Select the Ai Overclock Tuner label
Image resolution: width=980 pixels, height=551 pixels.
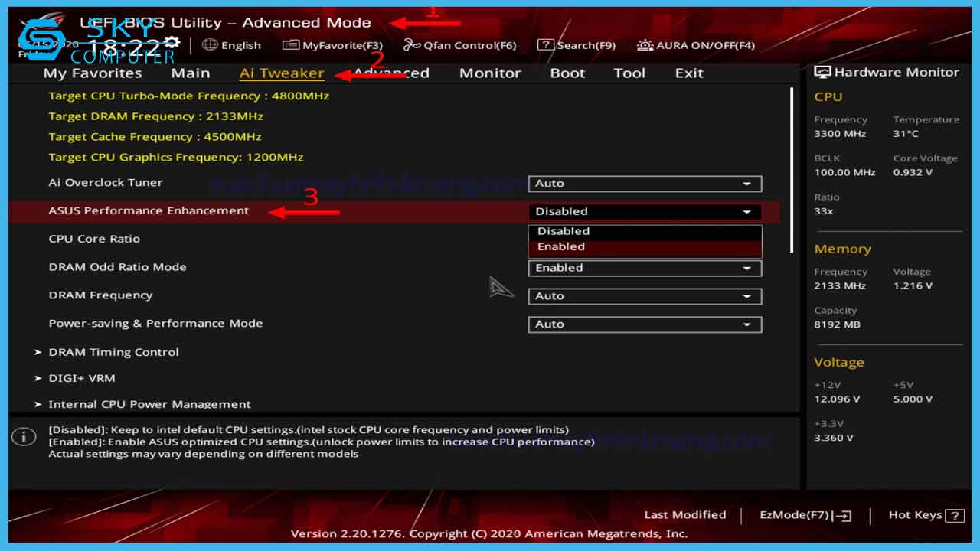click(106, 183)
